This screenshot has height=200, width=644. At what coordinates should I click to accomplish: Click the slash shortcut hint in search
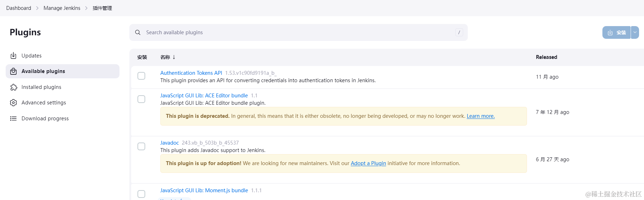tap(459, 32)
